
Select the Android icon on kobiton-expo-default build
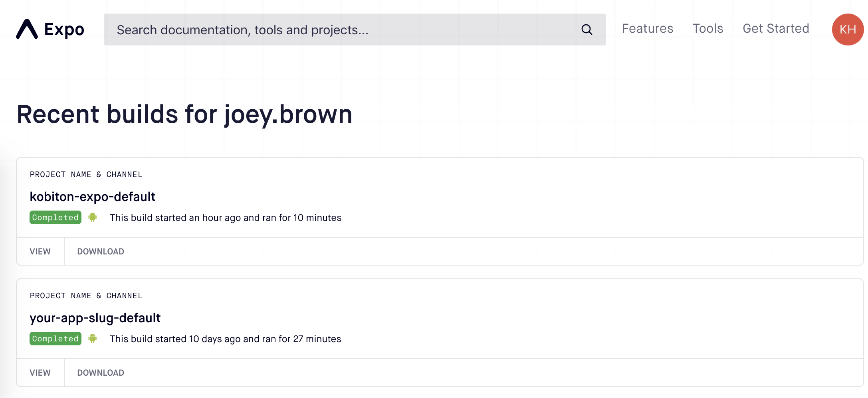93,217
